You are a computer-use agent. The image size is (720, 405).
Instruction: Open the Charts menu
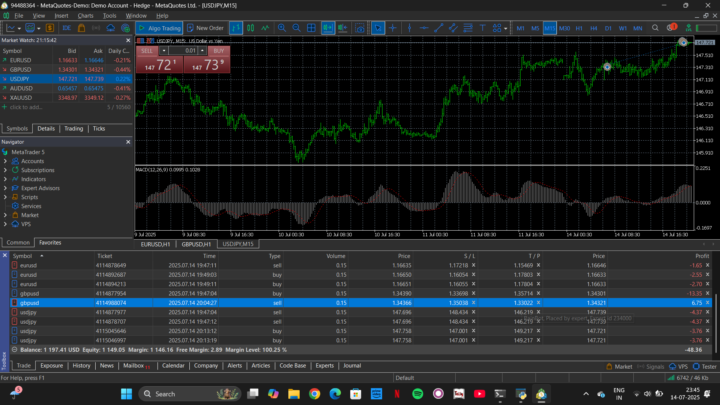85,16
